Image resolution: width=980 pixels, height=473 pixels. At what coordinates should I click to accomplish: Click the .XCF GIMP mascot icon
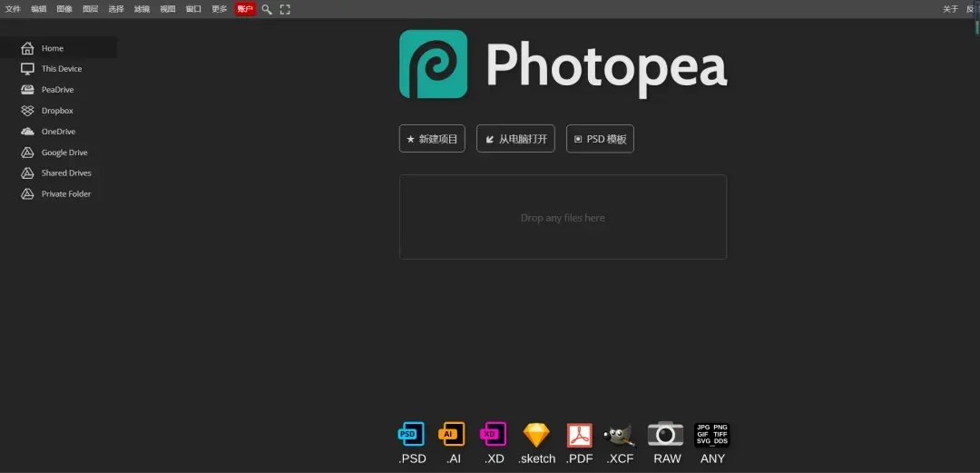[x=620, y=436]
